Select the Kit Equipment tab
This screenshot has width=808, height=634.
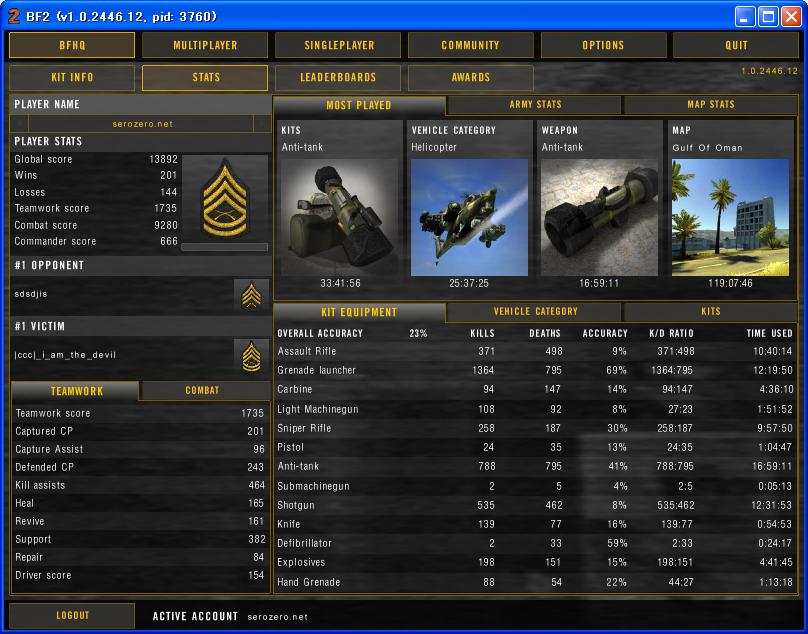[359, 312]
